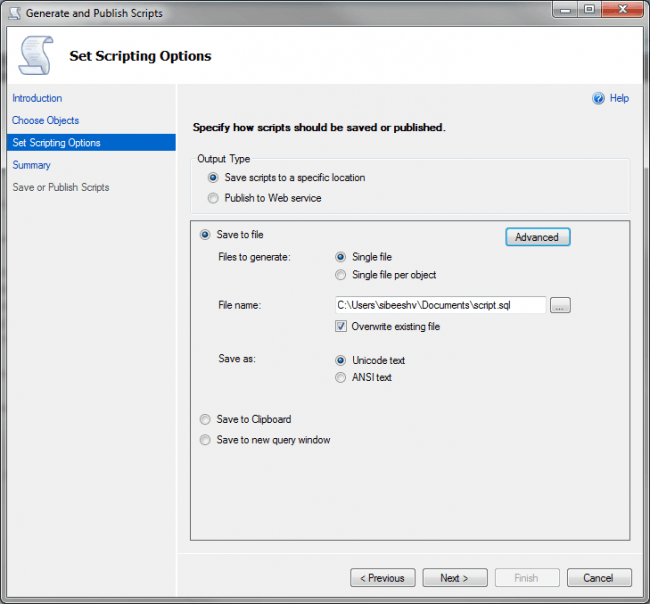Image resolution: width=650 pixels, height=604 pixels.
Task: Choose the Save to file option
Action: click(206, 235)
